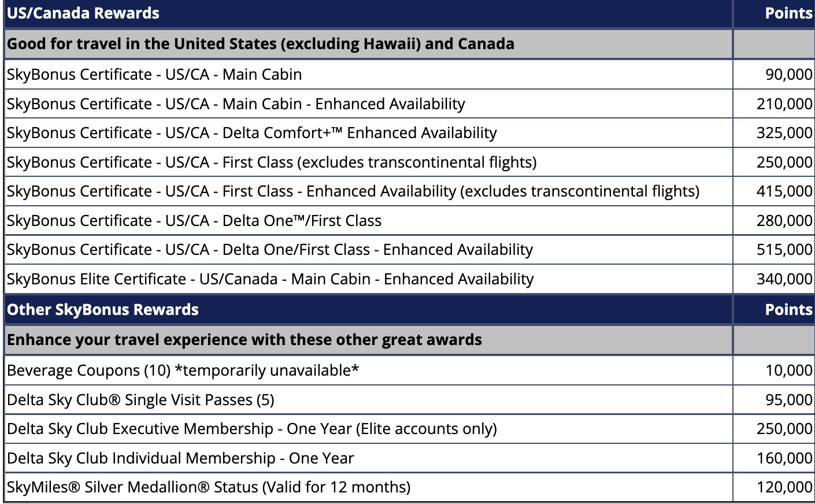This screenshot has height=504, width=815.
Task: Click the 95,000 points value
Action: point(788,400)
